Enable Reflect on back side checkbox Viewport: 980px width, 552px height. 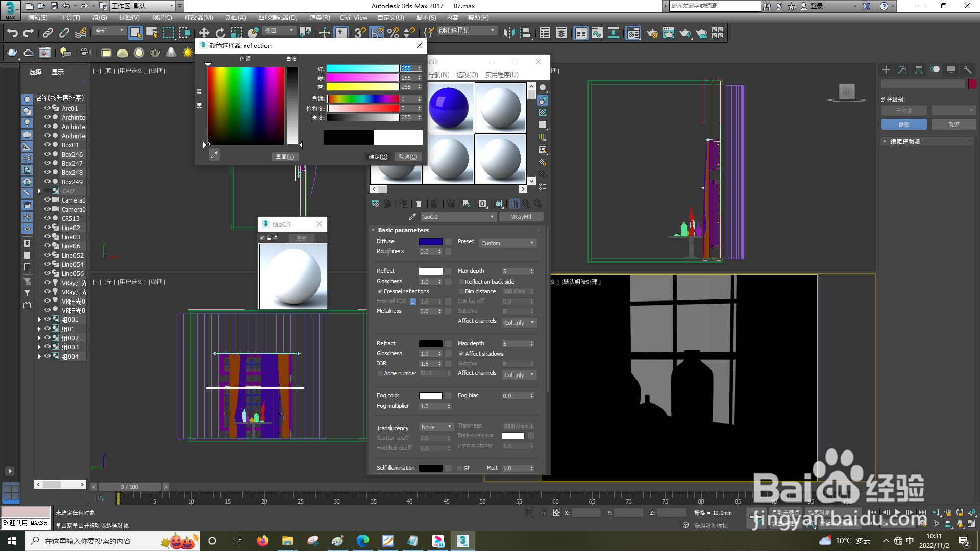coord(461,282)
